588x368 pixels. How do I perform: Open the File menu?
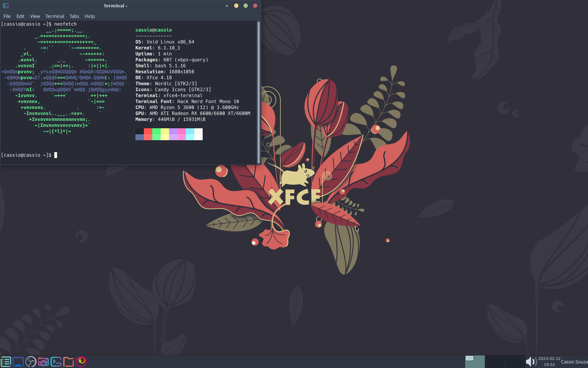point(7,16)
